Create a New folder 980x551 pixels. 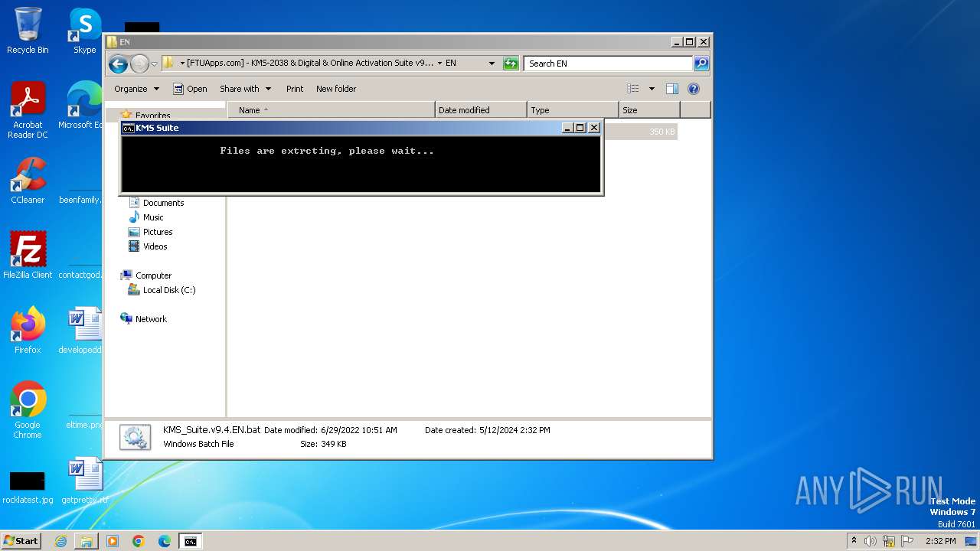coord(336,89)
